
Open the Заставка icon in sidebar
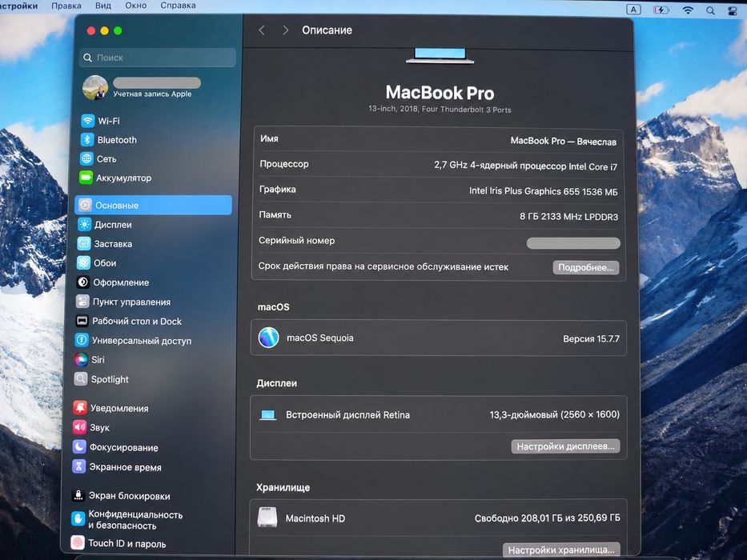point(84,243)
